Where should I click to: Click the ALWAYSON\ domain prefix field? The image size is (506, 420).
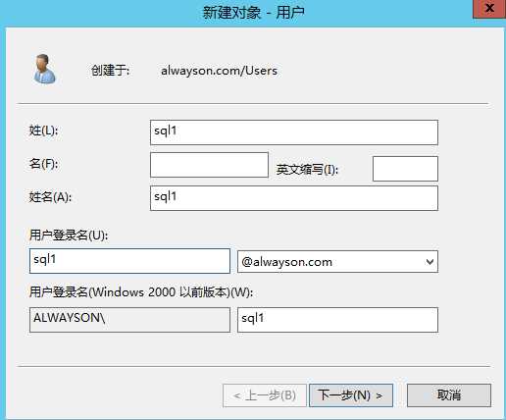click(129, 320)
